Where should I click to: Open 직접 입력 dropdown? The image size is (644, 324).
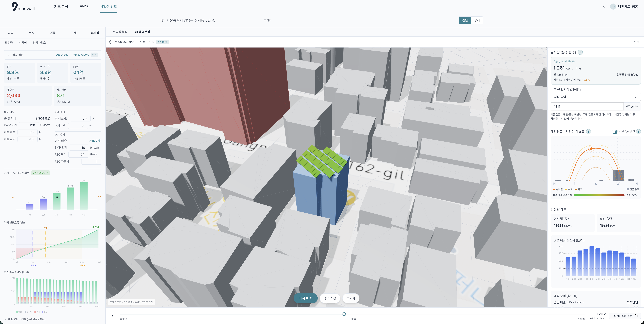[x=595, y=97]
